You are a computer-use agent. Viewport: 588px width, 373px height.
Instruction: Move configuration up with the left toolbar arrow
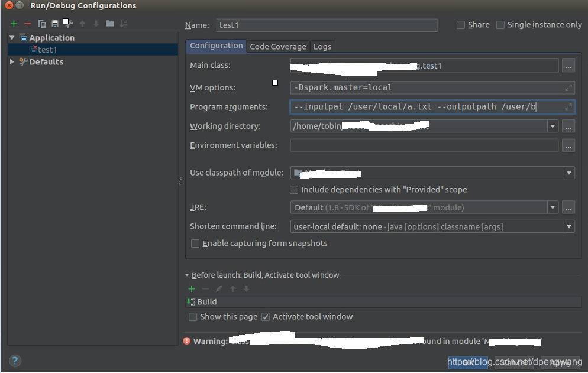click(x=82, y=24)
